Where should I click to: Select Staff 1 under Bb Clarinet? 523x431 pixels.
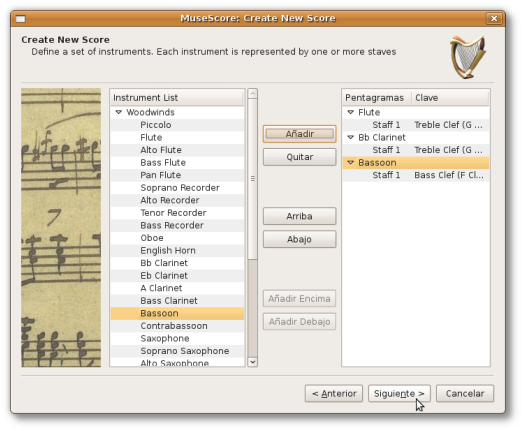coord(386,150)
